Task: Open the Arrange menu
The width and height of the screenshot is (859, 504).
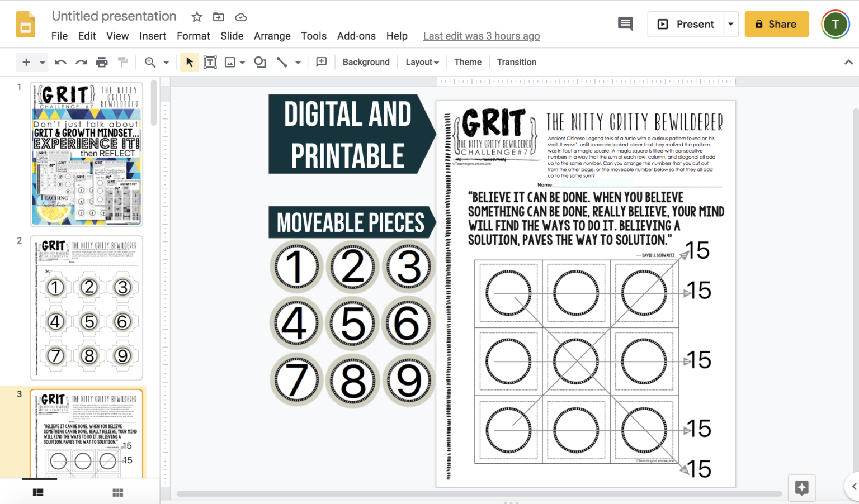Action: [x=272, y=36]
